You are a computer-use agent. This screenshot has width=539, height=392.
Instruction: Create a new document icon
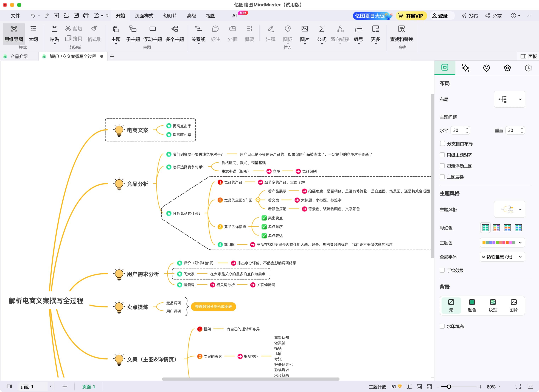(56, 16)
